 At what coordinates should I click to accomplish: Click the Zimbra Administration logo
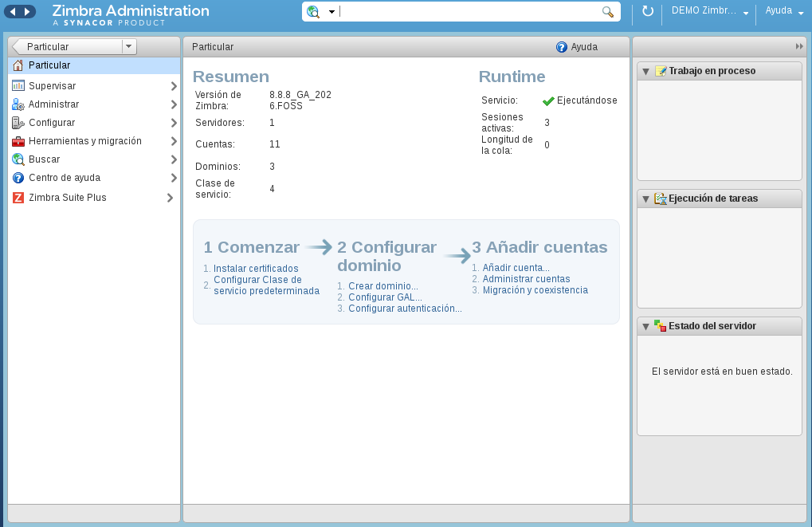coord(131,15)
